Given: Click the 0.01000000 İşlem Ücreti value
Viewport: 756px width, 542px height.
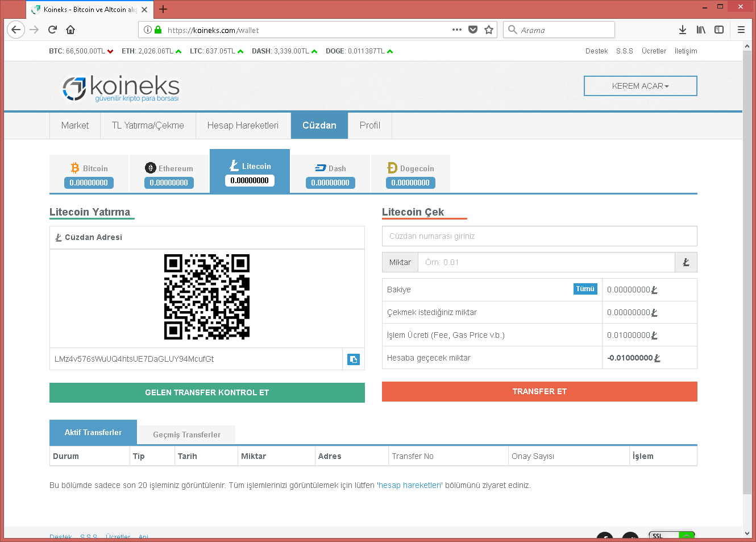Looking at the screenshot, I should click(x=632, y=335).
